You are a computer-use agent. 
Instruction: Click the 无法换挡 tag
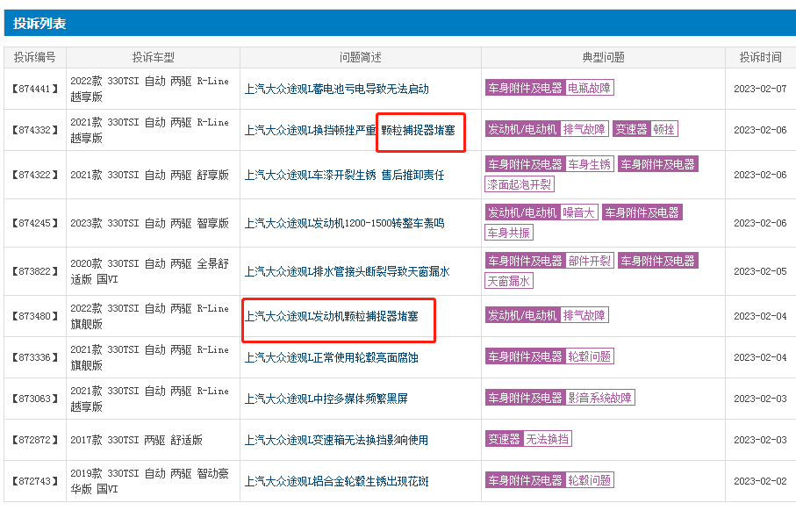point(547,439)
